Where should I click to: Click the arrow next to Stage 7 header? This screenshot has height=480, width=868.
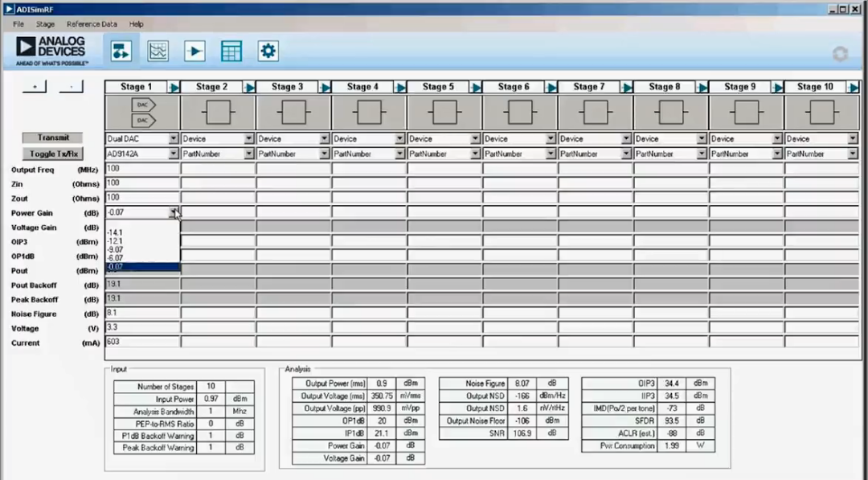626,87
